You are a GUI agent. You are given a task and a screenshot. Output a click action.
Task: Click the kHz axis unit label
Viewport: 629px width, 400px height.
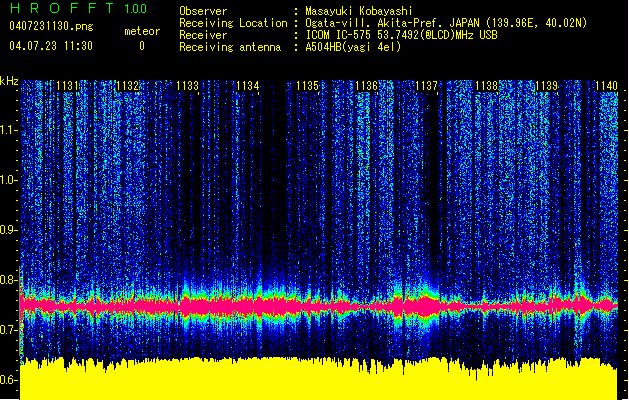[x=9, y=81]
